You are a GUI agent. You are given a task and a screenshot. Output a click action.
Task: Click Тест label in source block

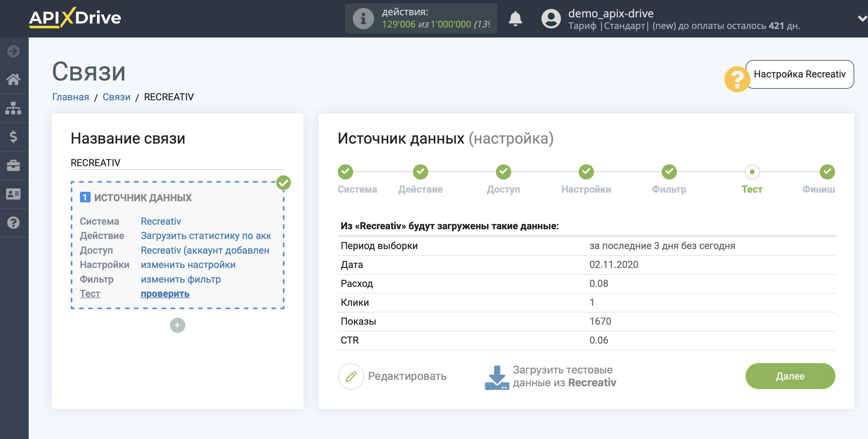[90, 294]
